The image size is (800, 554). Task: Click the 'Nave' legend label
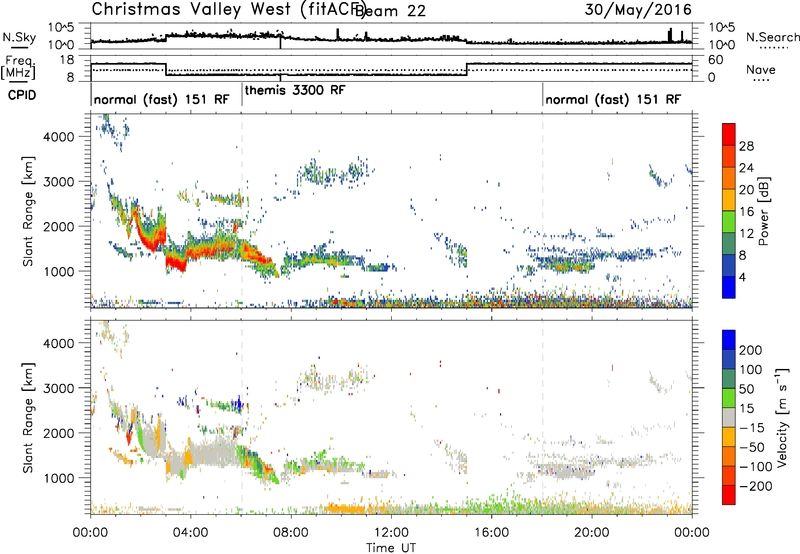click(760, 69)
